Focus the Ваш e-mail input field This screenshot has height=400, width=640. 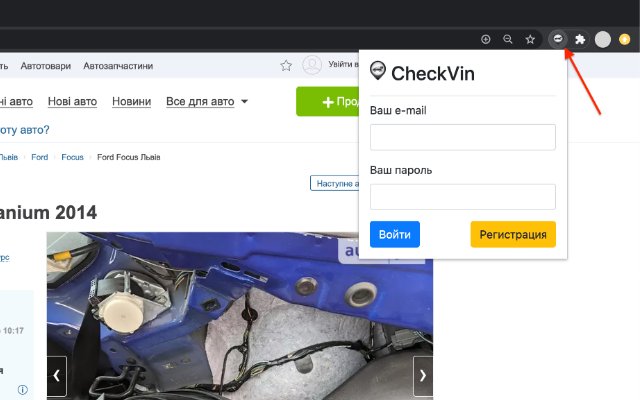point(463,137)
